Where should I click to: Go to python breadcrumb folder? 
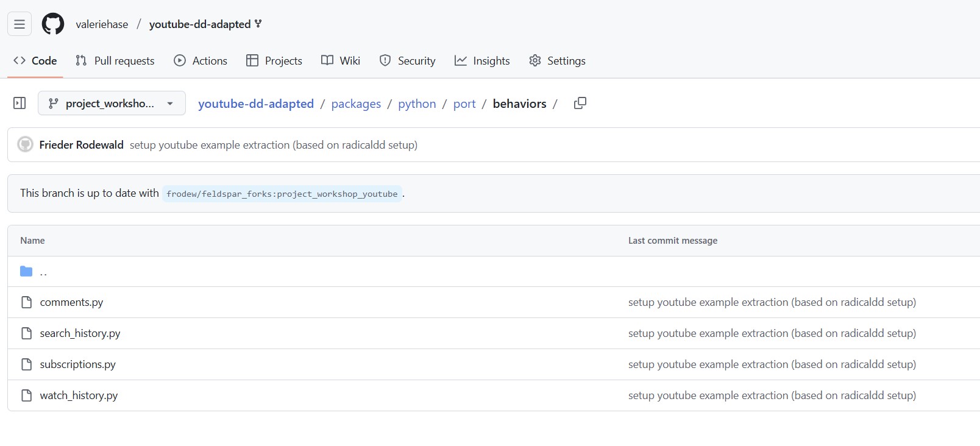point(417,104)
